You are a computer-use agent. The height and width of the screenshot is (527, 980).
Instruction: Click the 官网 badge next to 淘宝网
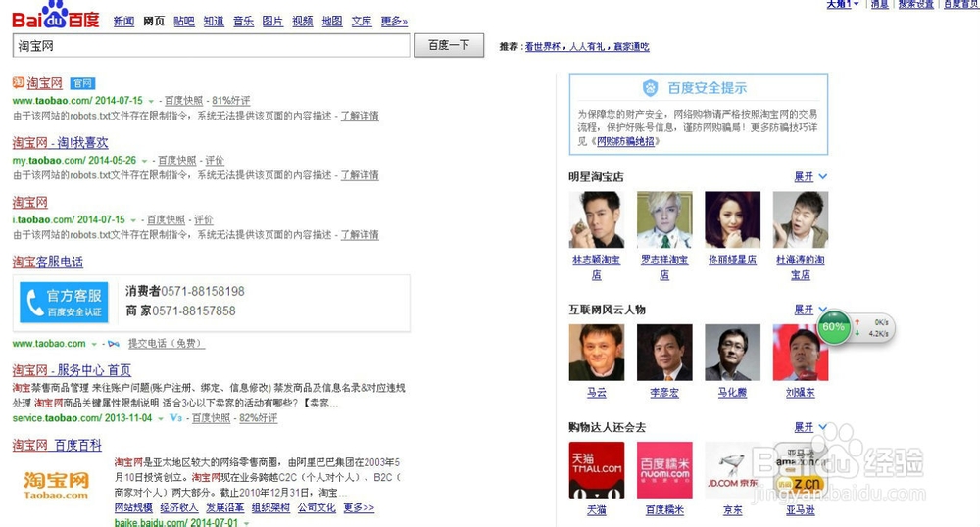point(82,83)
